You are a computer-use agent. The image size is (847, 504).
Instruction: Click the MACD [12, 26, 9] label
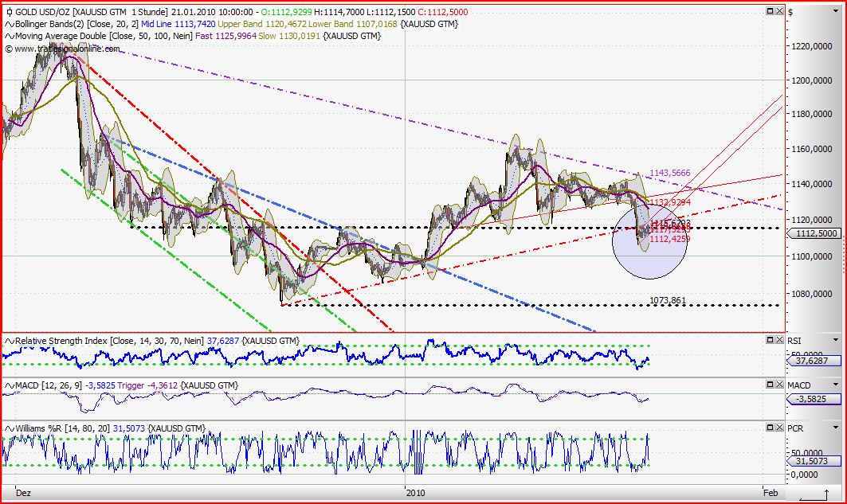point(49,385)
